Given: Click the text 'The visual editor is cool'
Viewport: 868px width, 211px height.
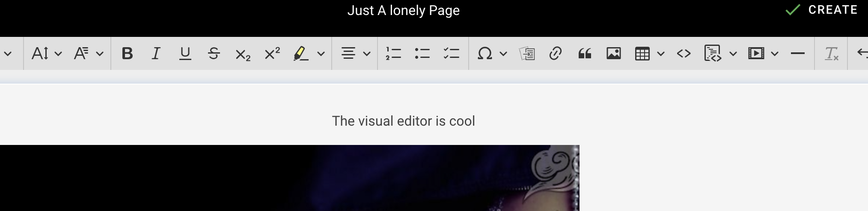Looking at the screenshot, I should pos(403,121).
